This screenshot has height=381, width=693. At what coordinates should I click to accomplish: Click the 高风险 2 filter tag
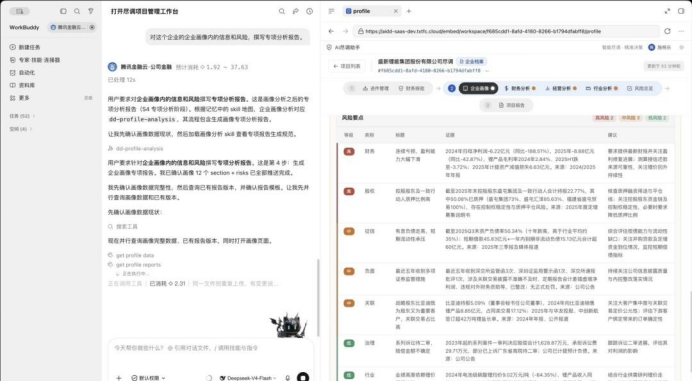click(x=604, y=118)
